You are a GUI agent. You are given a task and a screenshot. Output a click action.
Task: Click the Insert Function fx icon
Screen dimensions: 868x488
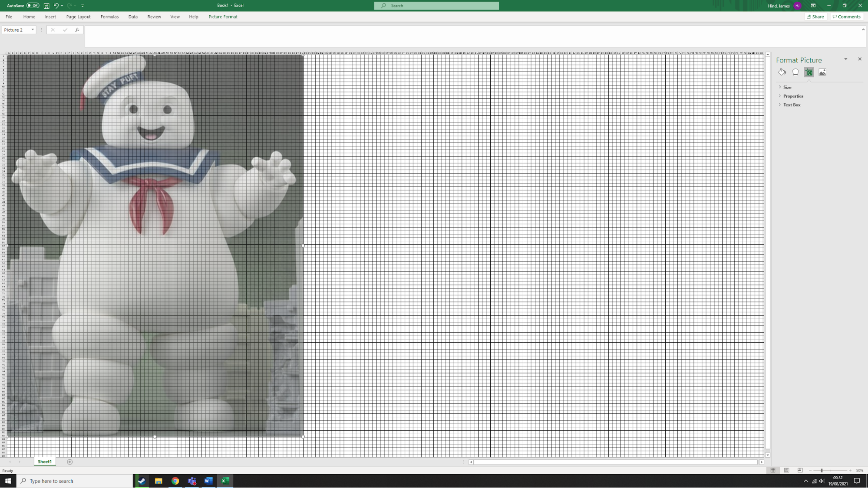click(77, 30)
